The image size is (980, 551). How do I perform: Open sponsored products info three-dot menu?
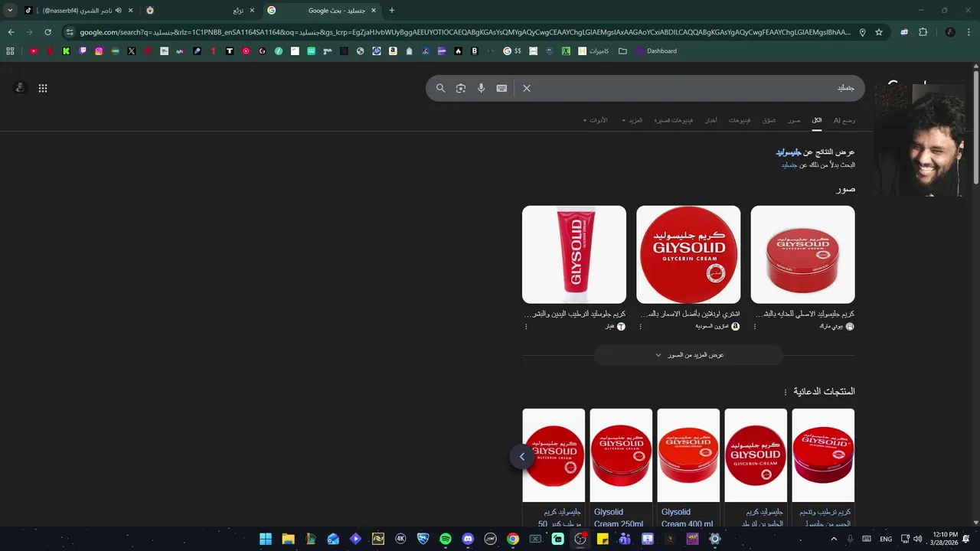(x=785, y=392)
